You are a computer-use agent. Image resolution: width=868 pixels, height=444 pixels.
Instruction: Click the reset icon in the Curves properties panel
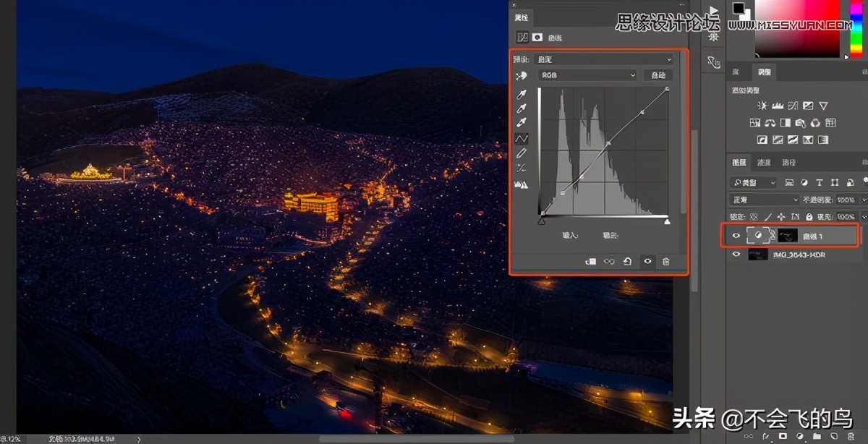pyautogui.click(x=626, y=260)
